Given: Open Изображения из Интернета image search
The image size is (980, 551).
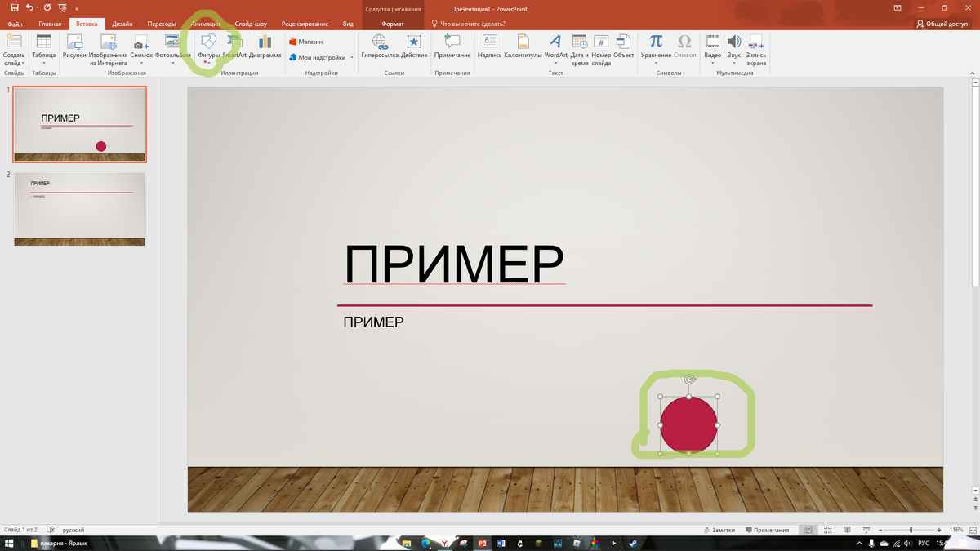Looking at the screenshot, I should tap(108, 50).
